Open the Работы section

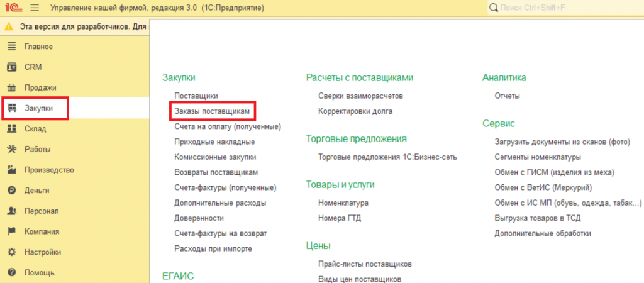[37, 149]
